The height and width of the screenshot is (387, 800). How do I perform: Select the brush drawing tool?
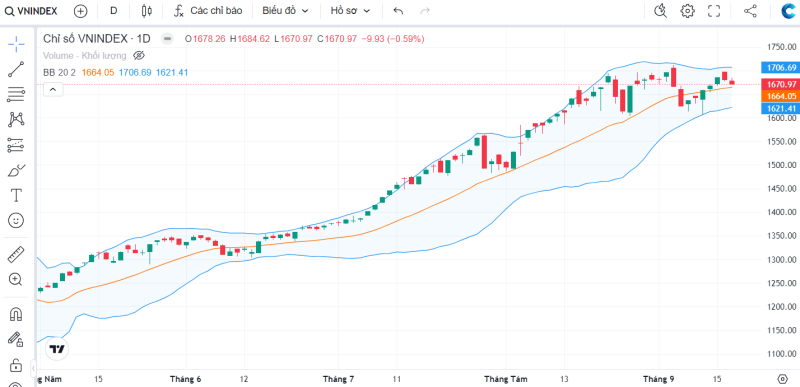point(16,170)
